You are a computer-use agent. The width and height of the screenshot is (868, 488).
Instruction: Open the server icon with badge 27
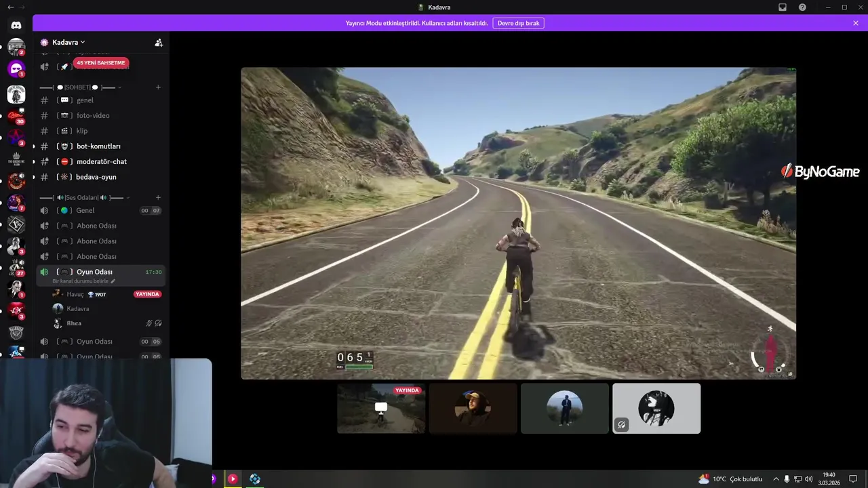click(16, 268)
